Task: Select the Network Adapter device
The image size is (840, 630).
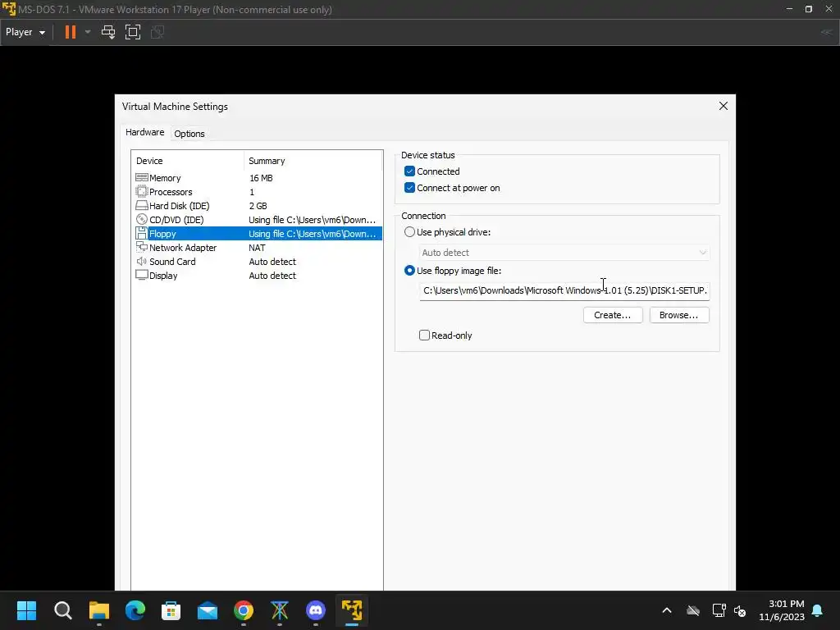Action: pyautogui.click(x=257, y=248)
